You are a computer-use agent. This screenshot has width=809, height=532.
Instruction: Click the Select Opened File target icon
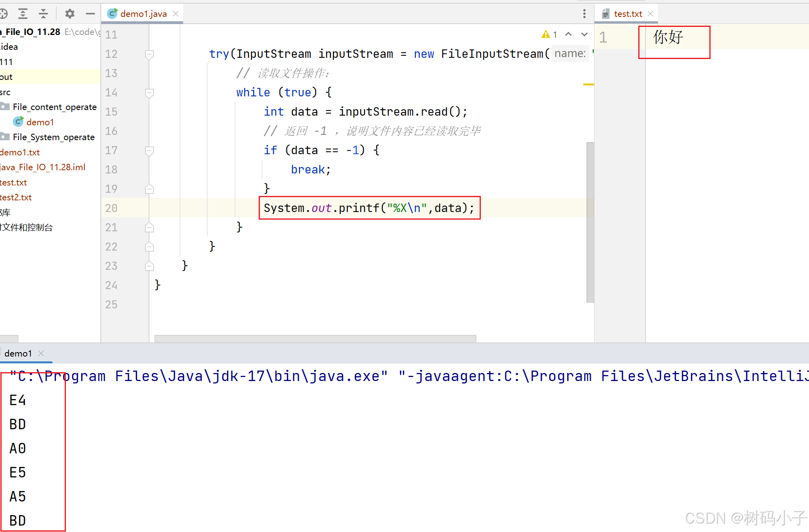coord(4,14)
